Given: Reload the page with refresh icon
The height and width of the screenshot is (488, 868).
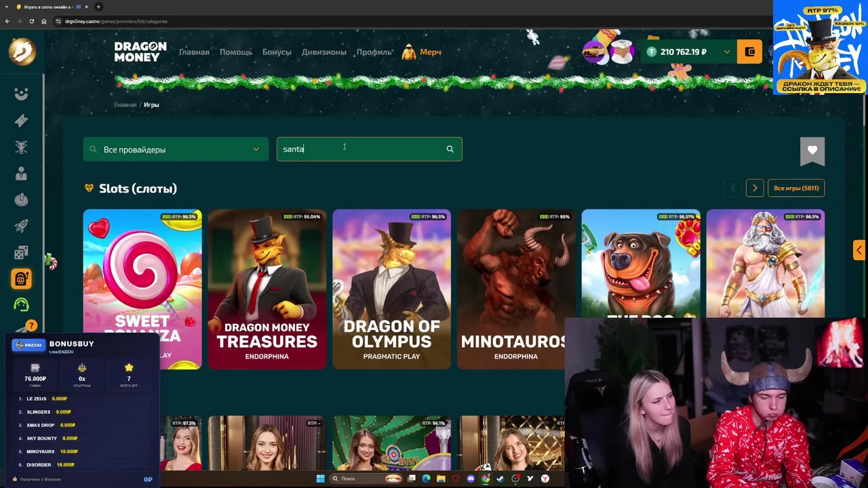Looking at the screenshot, I should point(31,21).
